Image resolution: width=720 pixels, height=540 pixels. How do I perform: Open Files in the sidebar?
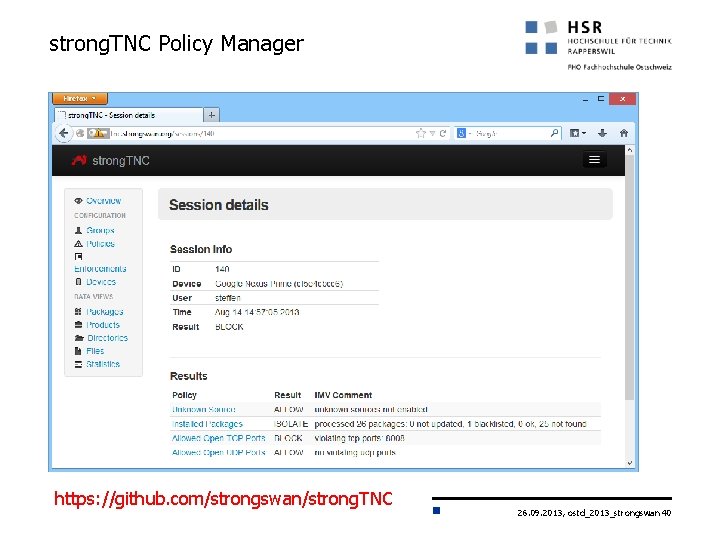click(x=95, y=351)
